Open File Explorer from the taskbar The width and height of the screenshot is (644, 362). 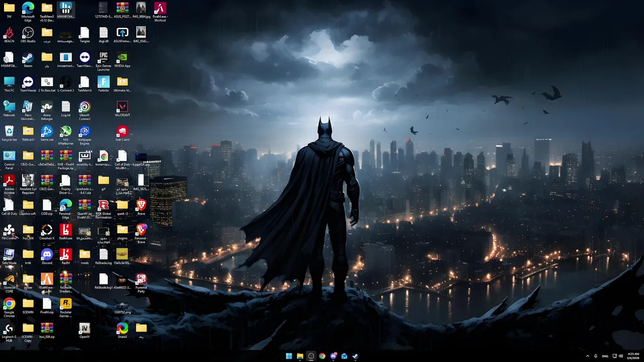(x=300, y=356)
